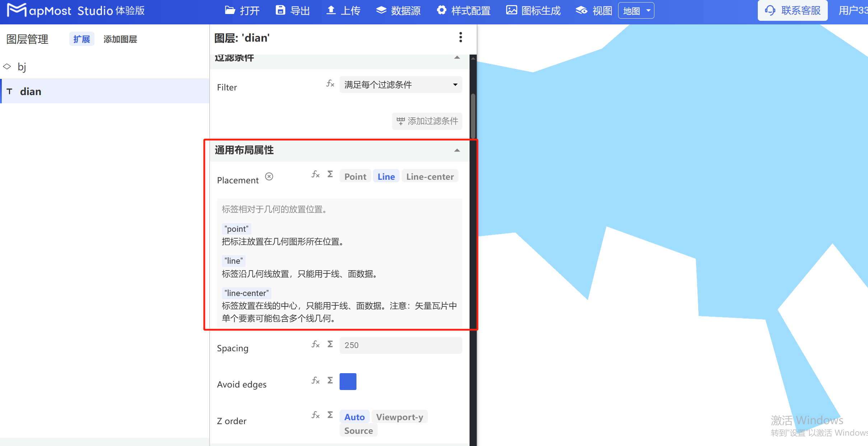Open the 地图 dropdown in the toolbar
This screenshot has width=868, height=446.
pyautogui.click(x=636, y=10)
